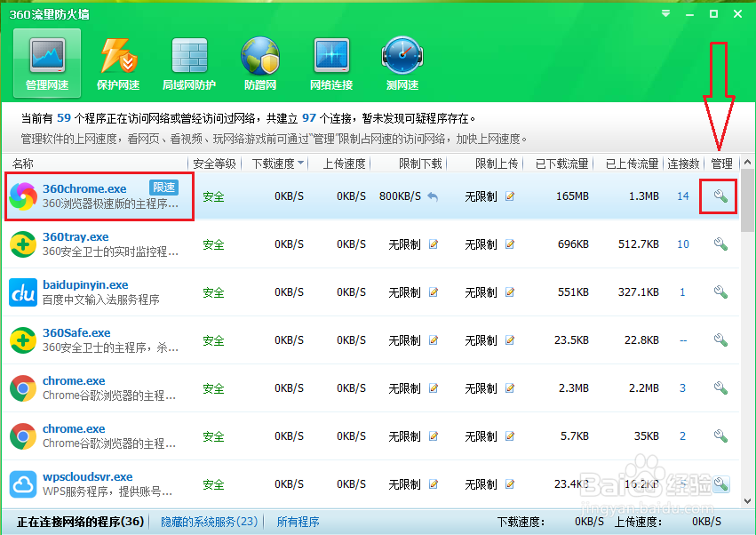
Task: Edit upload limit for chrome.exe with 2.3MB downloaded
Action: [510, 387]
